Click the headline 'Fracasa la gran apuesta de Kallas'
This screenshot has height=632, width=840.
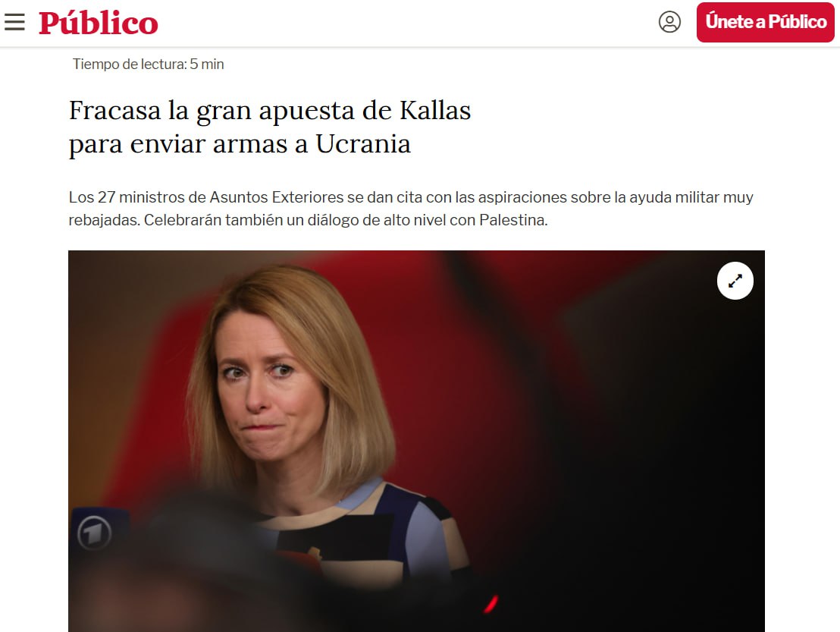coord(269,111)
